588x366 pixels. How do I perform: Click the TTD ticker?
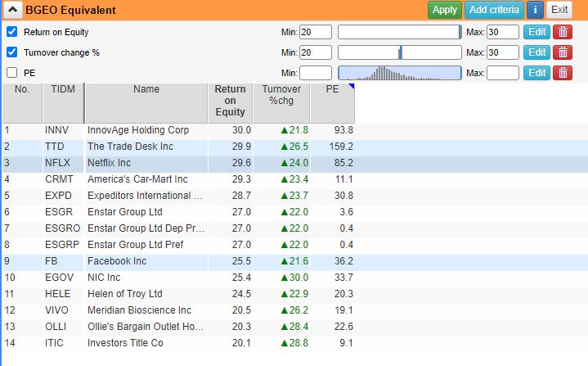[54, 147]
